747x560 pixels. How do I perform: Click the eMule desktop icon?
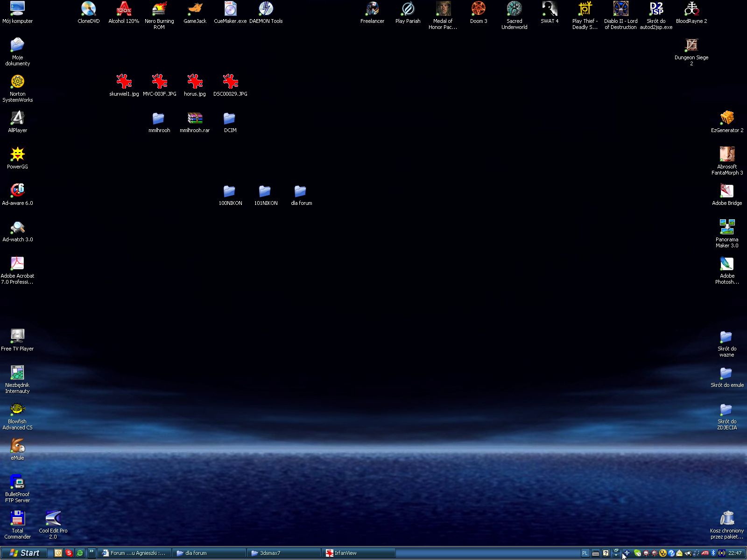[x=17, y=447]
